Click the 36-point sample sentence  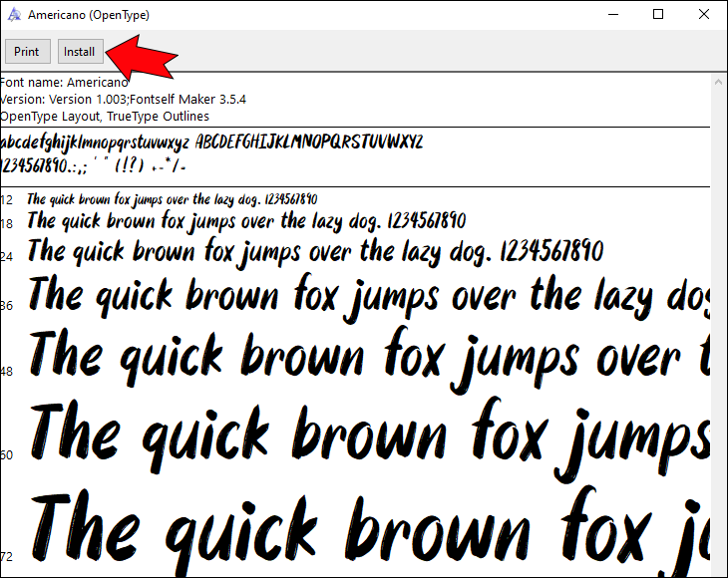point(369,297)
